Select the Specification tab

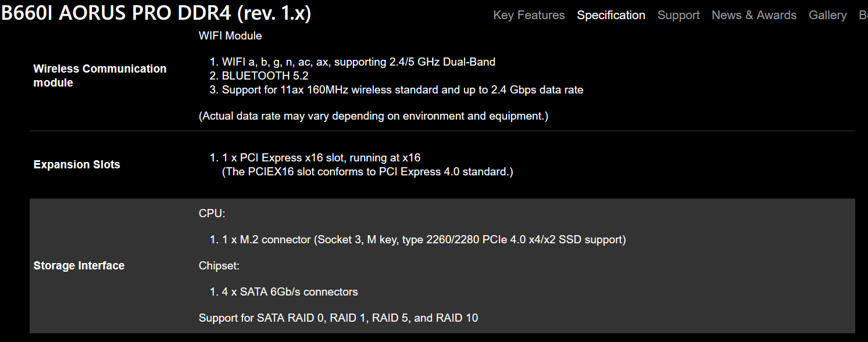coord(611,15)
